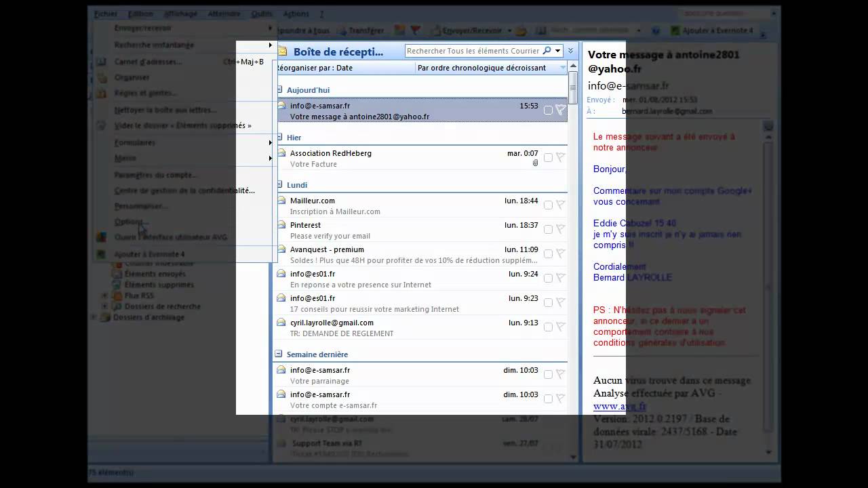Click the Boîte de réception folder icon in header
This screenshot has height=488, width=868.
pyautogui.click(x=283, y=52)
